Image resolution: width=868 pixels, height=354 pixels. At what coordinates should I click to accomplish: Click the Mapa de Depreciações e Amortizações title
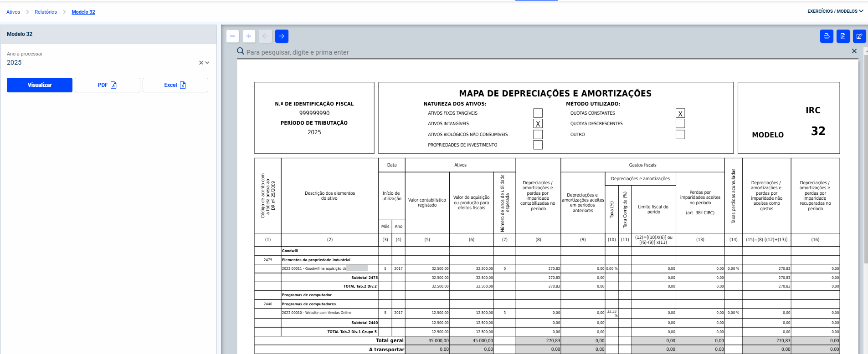click(x=555, y=93)
